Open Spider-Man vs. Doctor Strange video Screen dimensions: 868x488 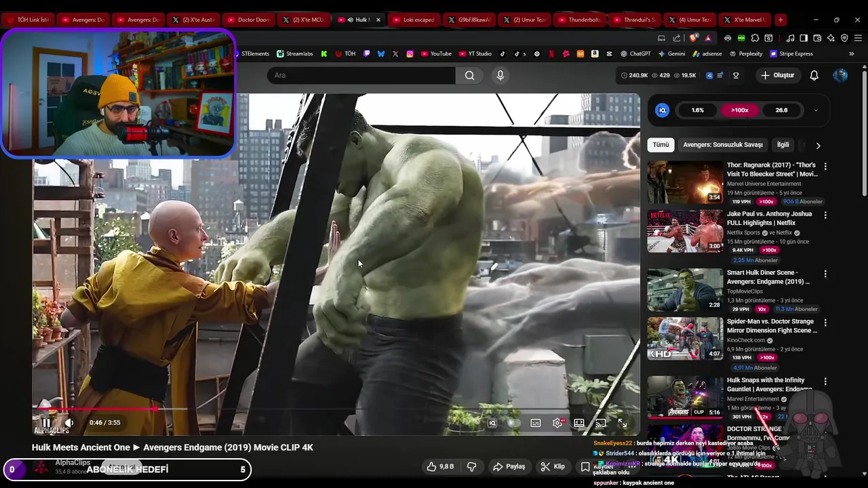pos(685,338)
